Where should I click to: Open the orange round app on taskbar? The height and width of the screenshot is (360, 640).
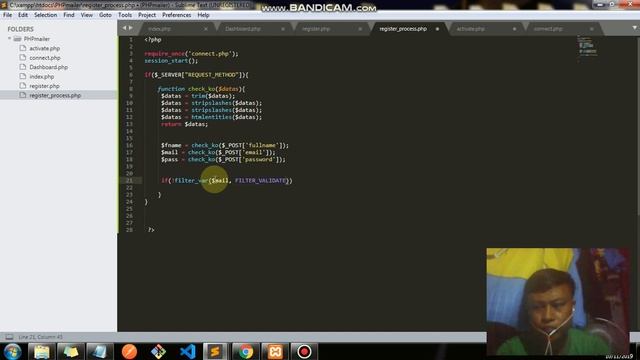click(x=129, y=351)
